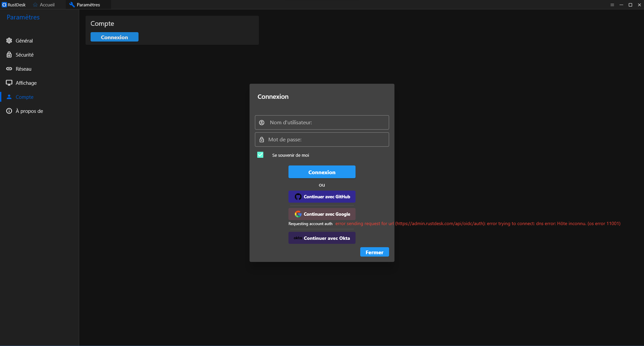
Task: Click the Connexion button under Compte
Action: [114, 37]
